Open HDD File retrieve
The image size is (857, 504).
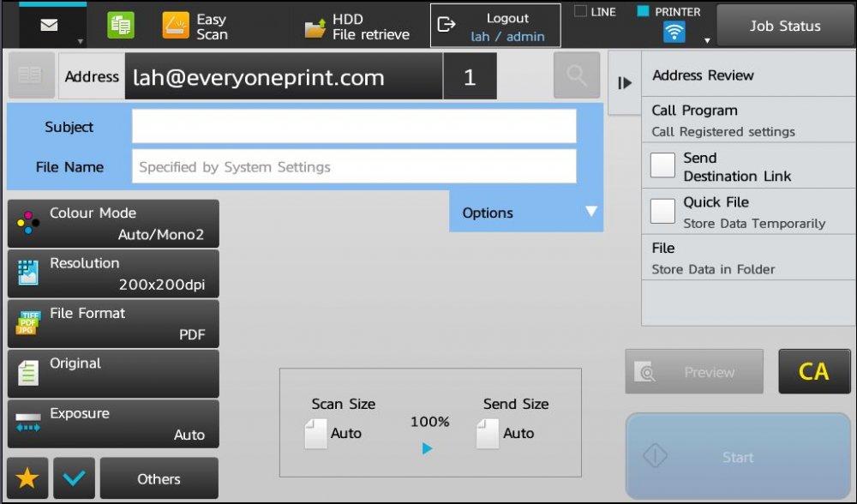[358, 26]
